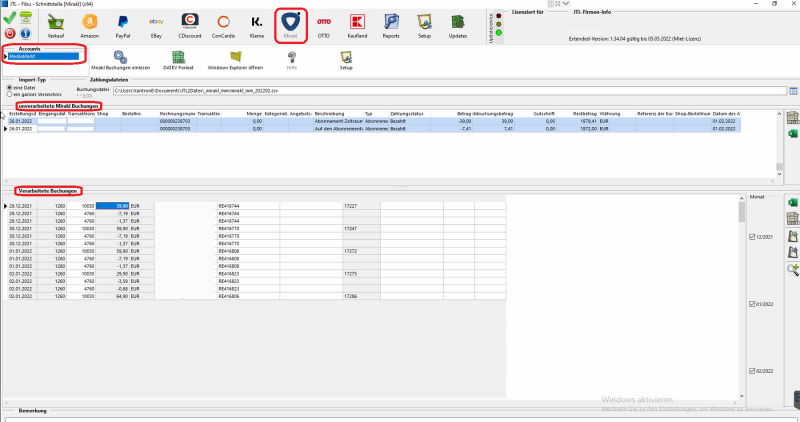The image size is (800, 422).
Task: Click the green checkmark icon
Action: (11, 16)
